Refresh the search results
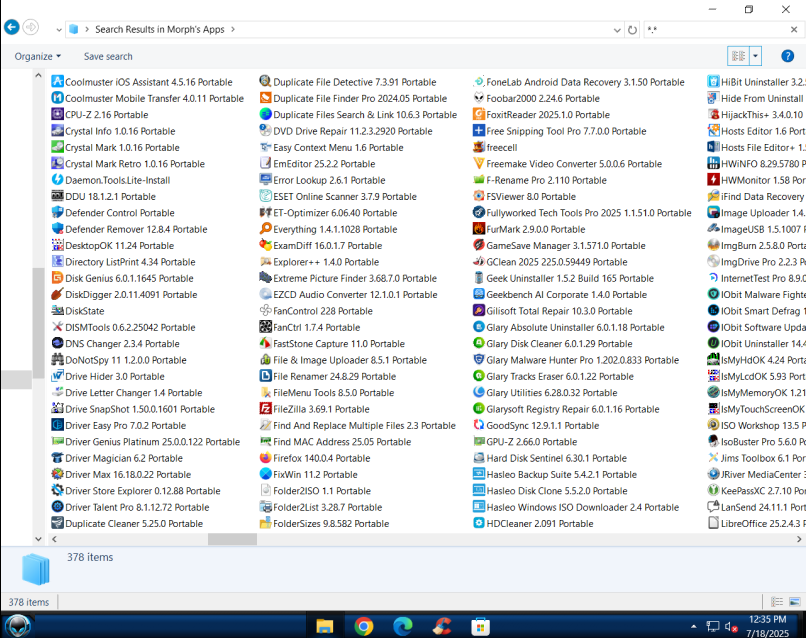Screen dimensions: 806x638 632,30
